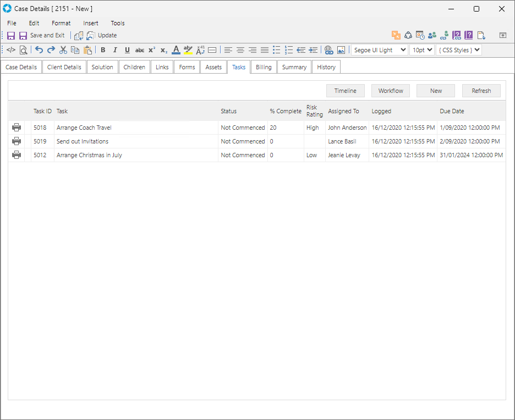Expand the CSS Styles dropdown
The image size is (515, 420).
(459, 50)
